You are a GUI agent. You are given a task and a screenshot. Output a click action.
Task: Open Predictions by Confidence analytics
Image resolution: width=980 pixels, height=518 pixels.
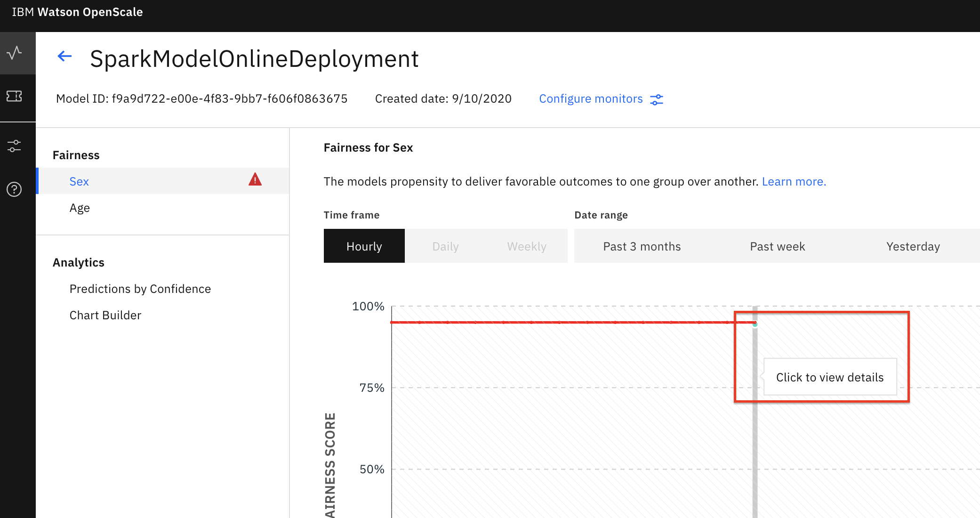140,289
